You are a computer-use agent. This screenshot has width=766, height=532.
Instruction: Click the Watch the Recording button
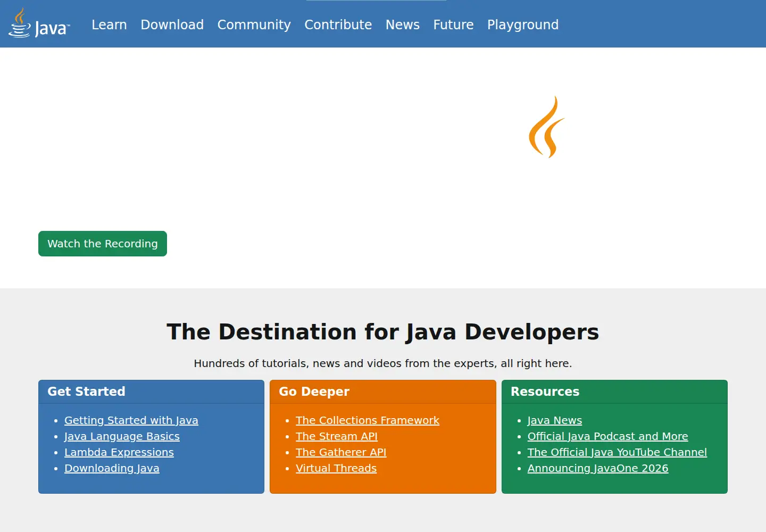point(103,244)
